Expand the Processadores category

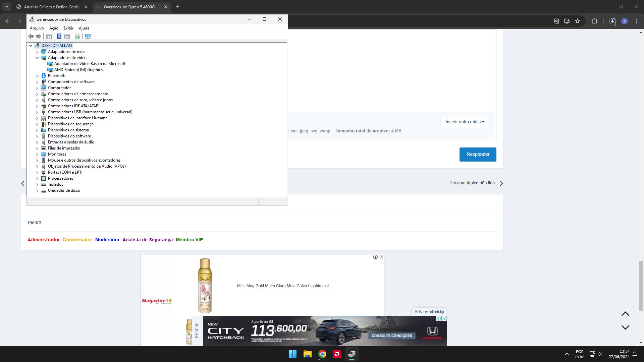tap(37, 179)
